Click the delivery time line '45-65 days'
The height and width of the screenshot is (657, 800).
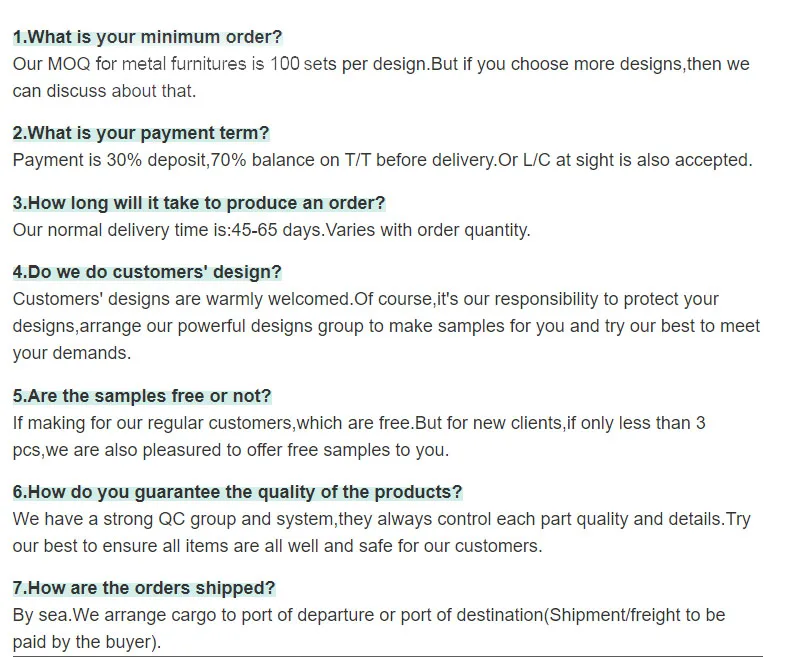pyautogui.click(x=272, y=230)
